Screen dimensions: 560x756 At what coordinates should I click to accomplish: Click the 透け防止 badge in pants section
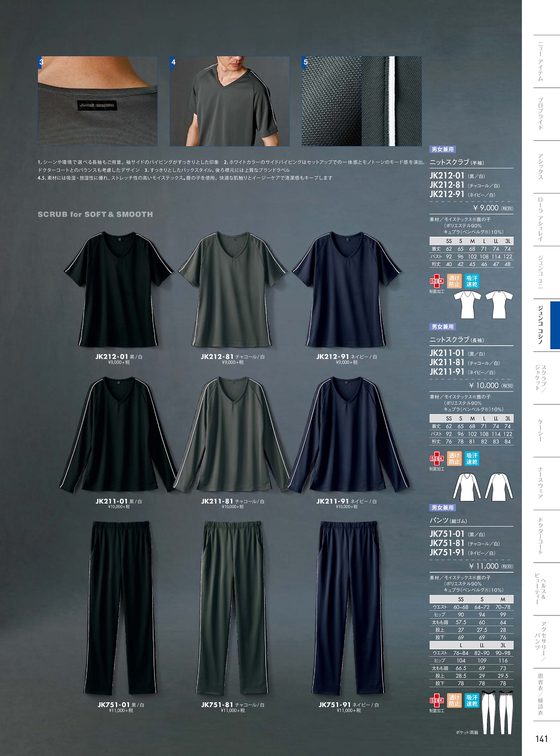(x=454, y=700)
